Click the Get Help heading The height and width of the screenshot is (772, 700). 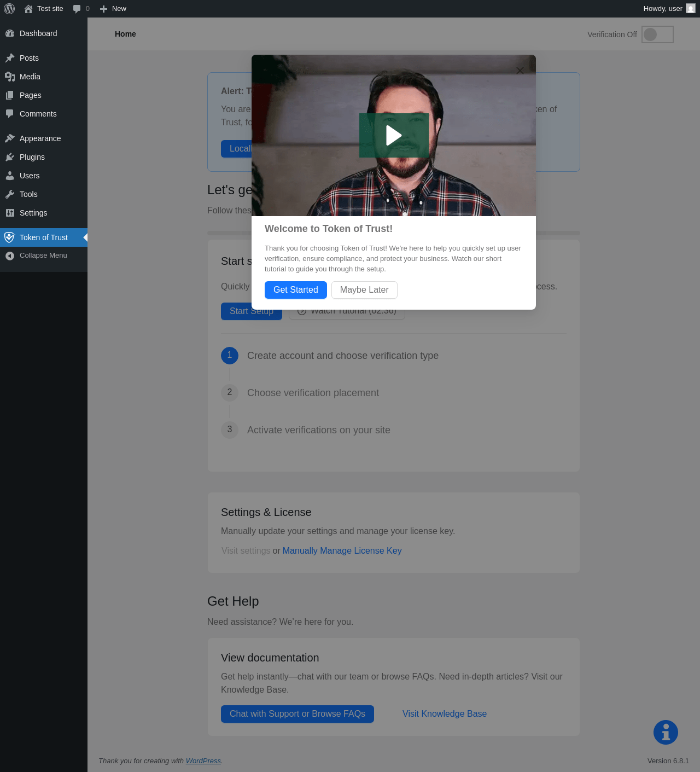pyautogui.click(x=233, y=601)
